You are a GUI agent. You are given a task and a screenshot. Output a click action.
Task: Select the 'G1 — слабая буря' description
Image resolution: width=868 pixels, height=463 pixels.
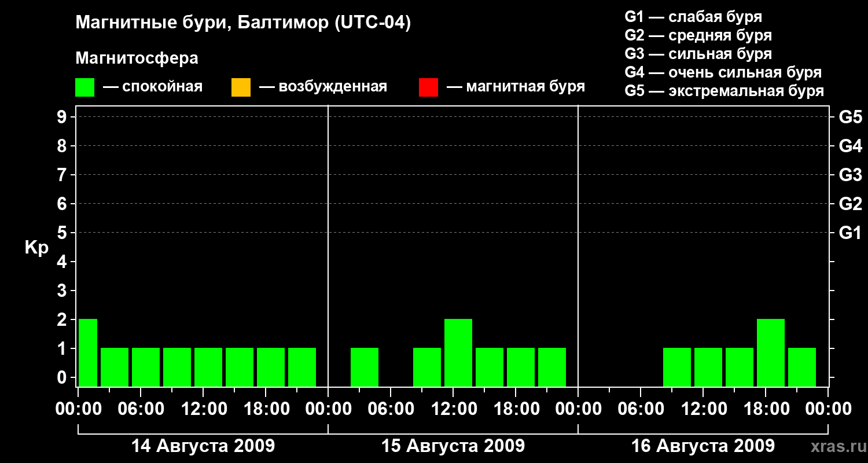tap(693, 17)
